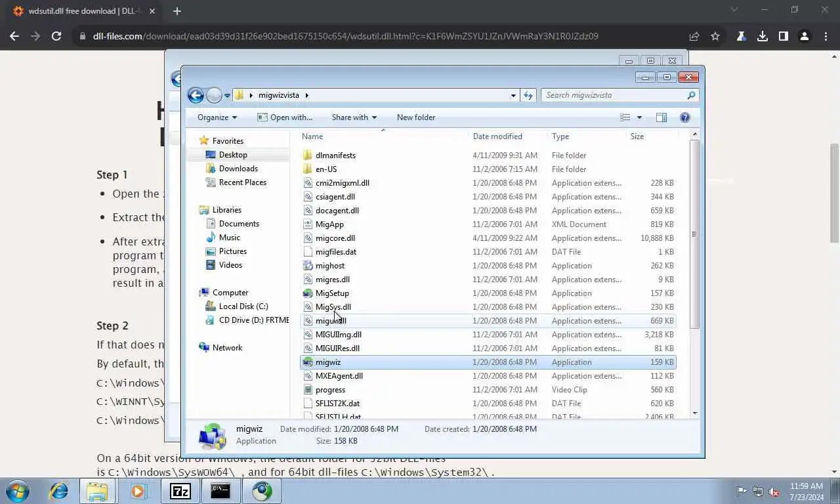Open the recent locations dropdown beside navigation arrows
The height and width of the screenshot is (504, 840).
click(x=227, y=96)
